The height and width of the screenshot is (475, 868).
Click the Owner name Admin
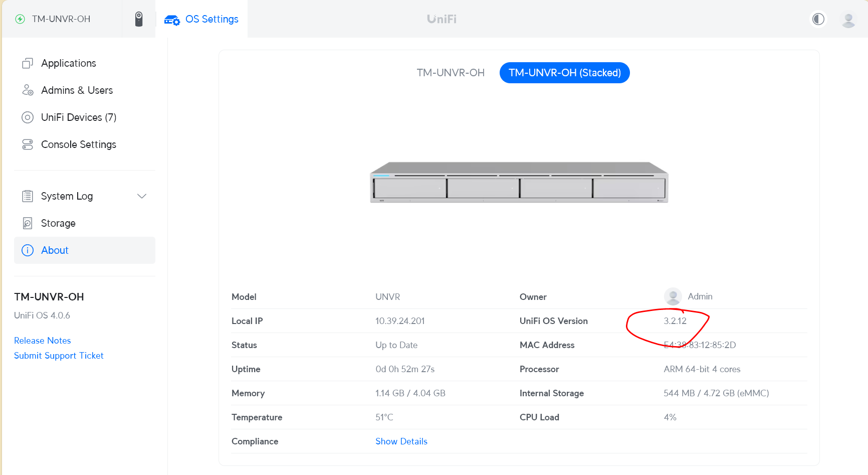pos(700,296)
